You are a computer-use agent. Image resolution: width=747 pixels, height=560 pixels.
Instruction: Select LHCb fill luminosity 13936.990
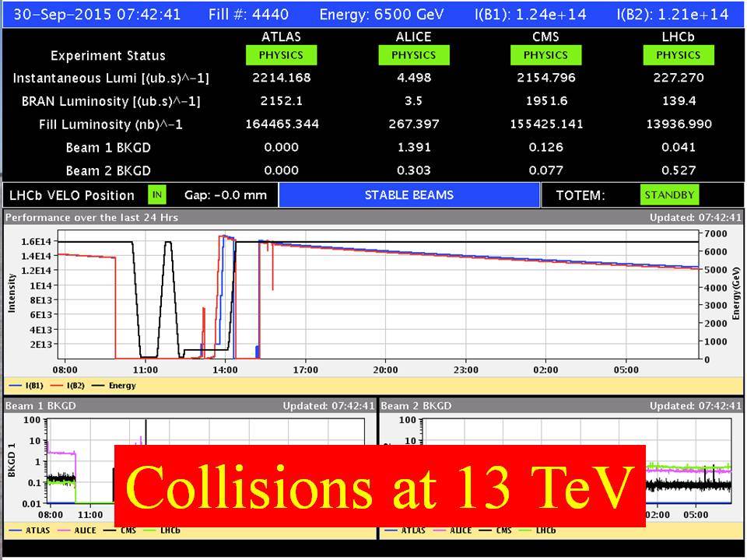point(679,124)
